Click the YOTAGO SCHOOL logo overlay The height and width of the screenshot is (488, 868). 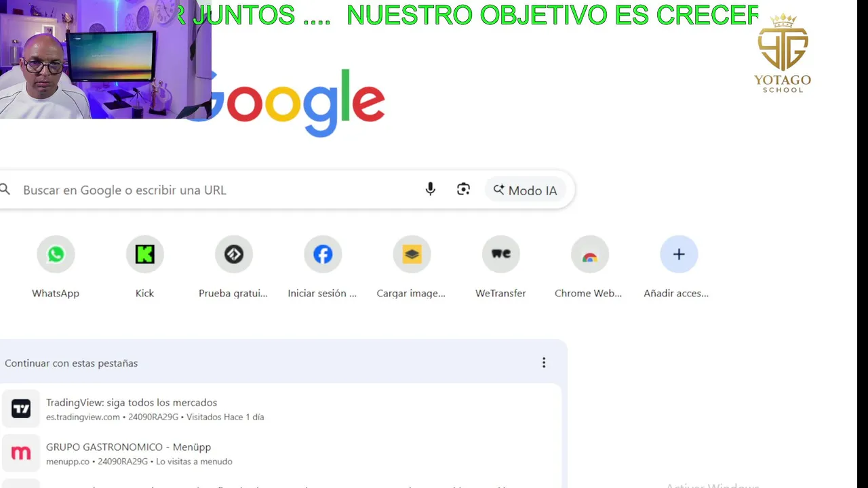[783, 53]
